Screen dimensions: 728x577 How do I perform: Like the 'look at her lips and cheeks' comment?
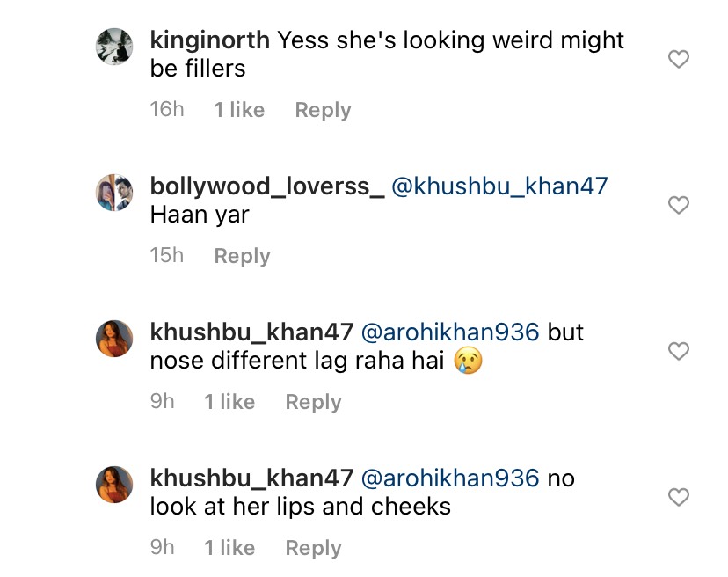678,498
